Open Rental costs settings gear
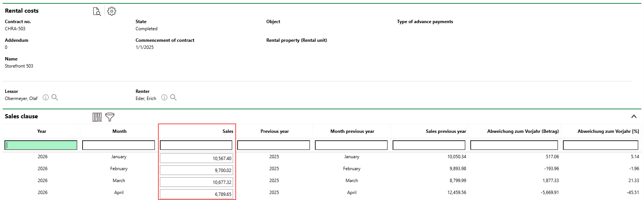The width and height of the screenshot is (644, 200). tap(112, 11)
